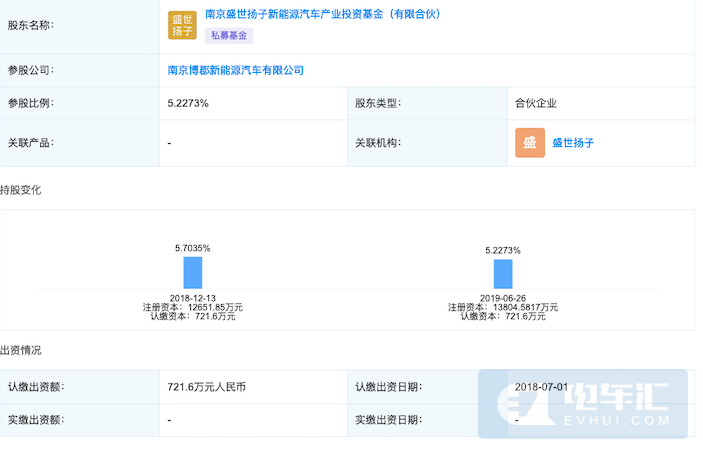Click the 实缴出资额 field label
The width and height of the screenshot is (703, 458).
(36, 420)
